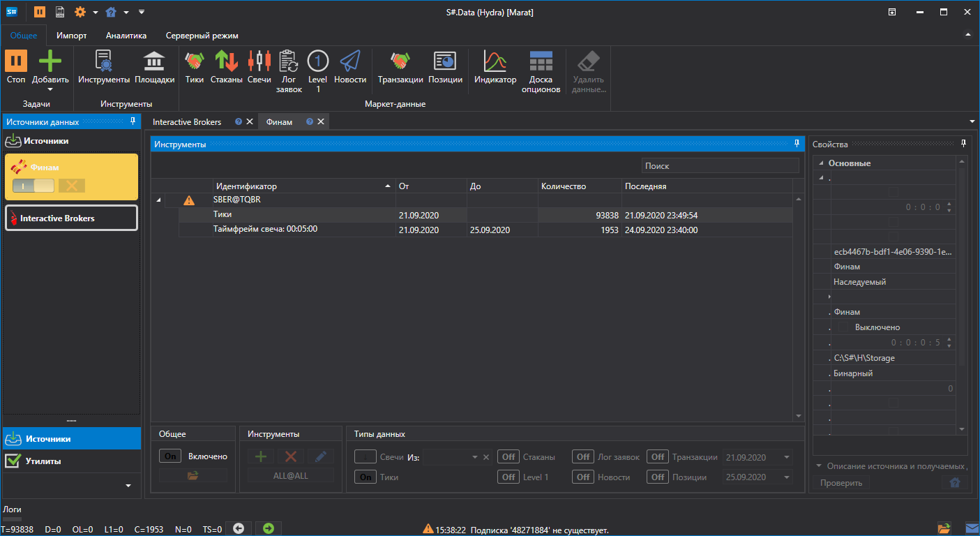Toggle the Лог заявок Off switch
The height and width of the screenshot is (536, 980).
[x=583, y=457]
